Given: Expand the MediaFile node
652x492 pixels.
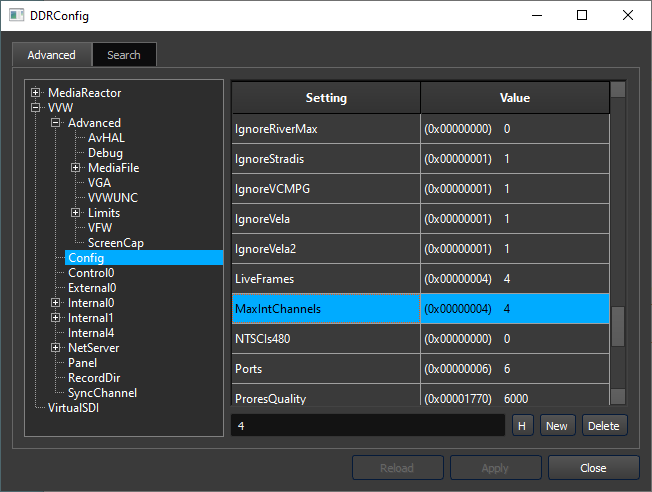Looking at the screenshot, I should 76,168.
